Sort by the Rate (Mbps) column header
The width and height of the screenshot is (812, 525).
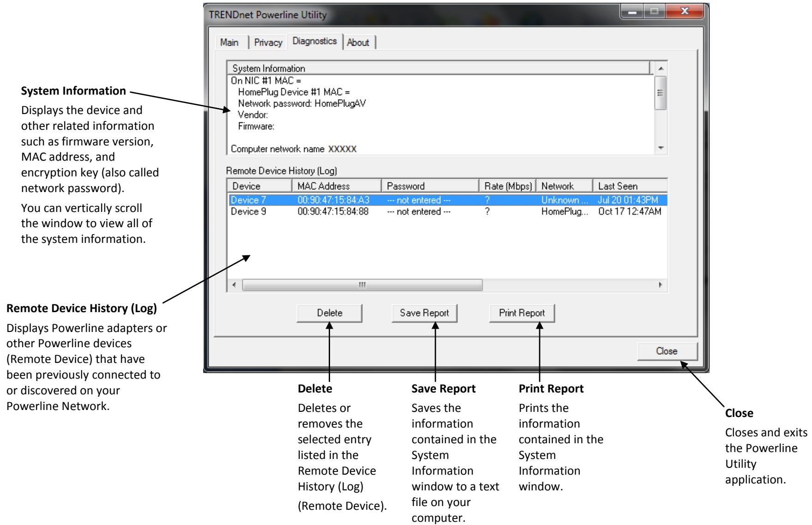508,186
